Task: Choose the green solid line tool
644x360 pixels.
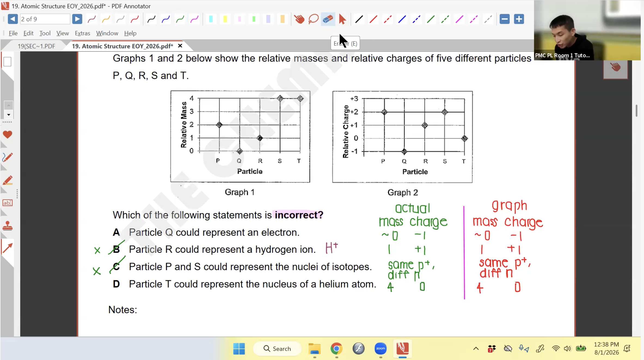Action: point(431,19)
